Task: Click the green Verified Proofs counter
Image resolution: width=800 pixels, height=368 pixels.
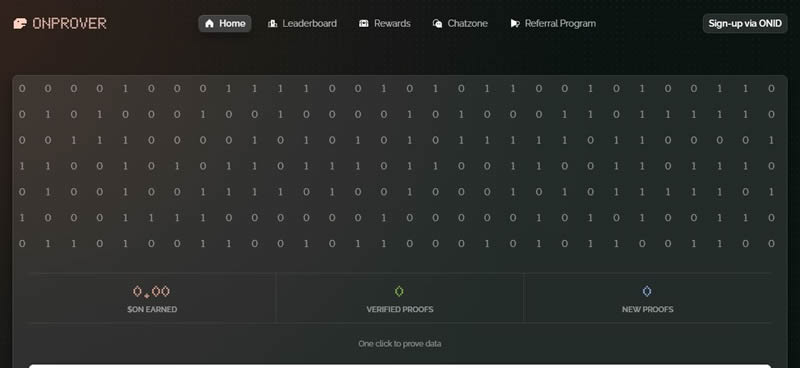Action: (399, 291)
